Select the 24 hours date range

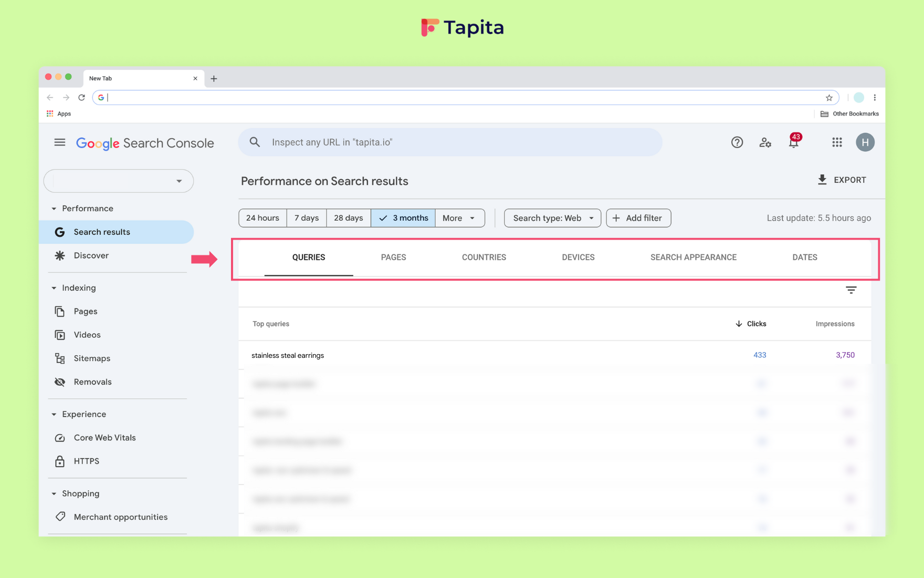262,218
